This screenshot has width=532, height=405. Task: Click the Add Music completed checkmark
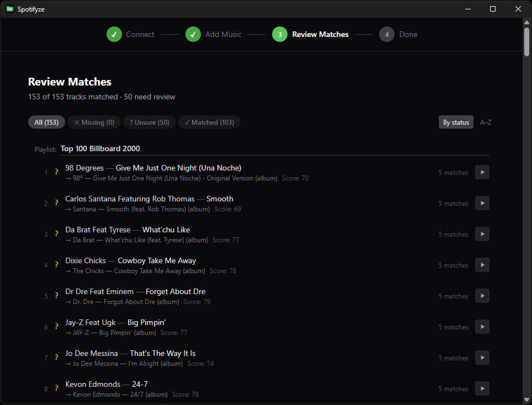(193, 34)
